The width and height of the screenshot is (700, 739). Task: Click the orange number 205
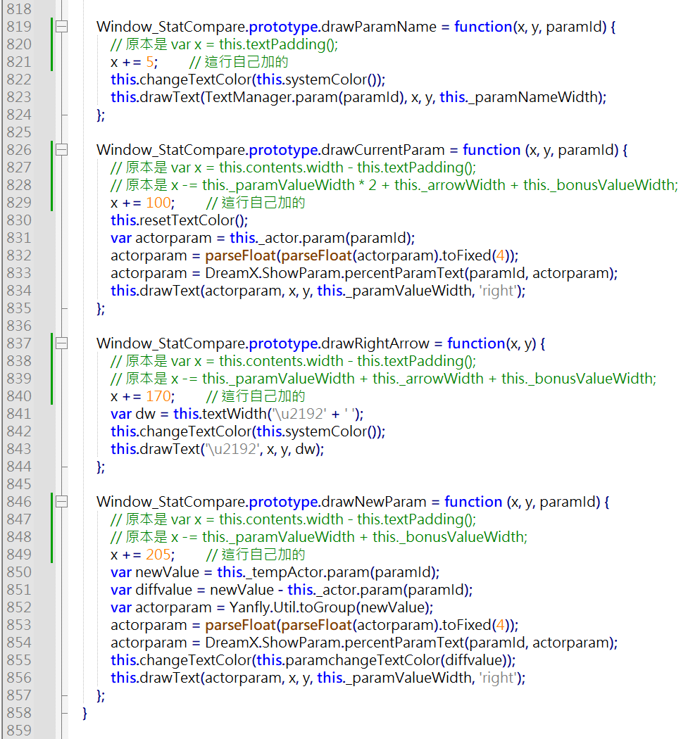coord(158,555)
